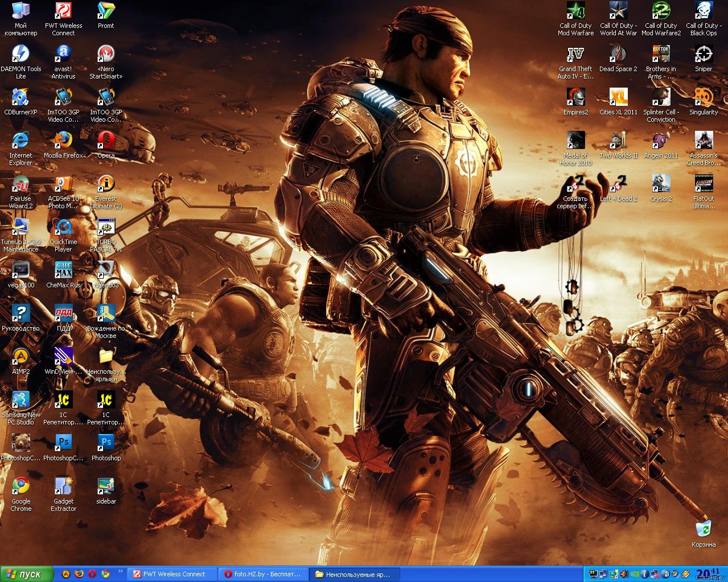The height and width of the screenshot is (582, 728).
Task: Select the Вождение по Москве icon
Action: [x=106, y=321]
